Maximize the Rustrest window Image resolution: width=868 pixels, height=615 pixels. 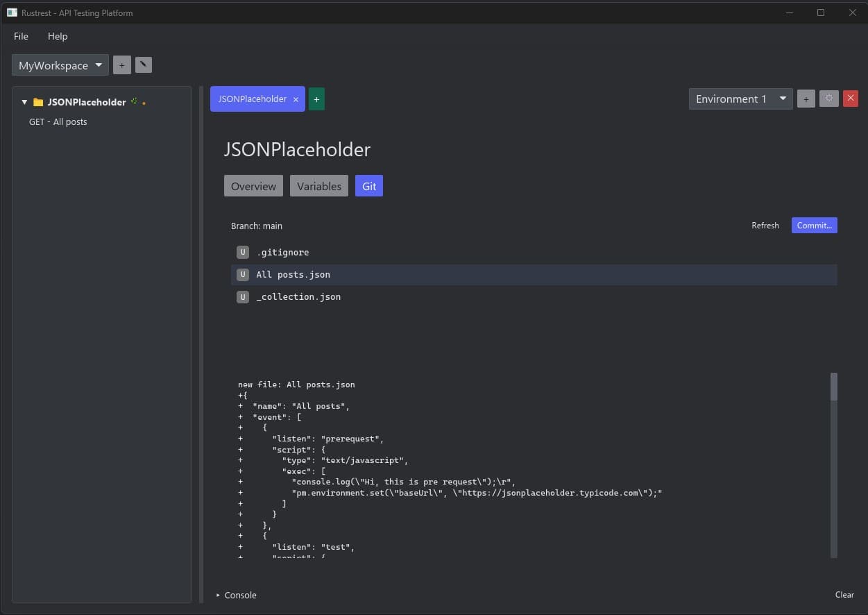tap(821, 12)
